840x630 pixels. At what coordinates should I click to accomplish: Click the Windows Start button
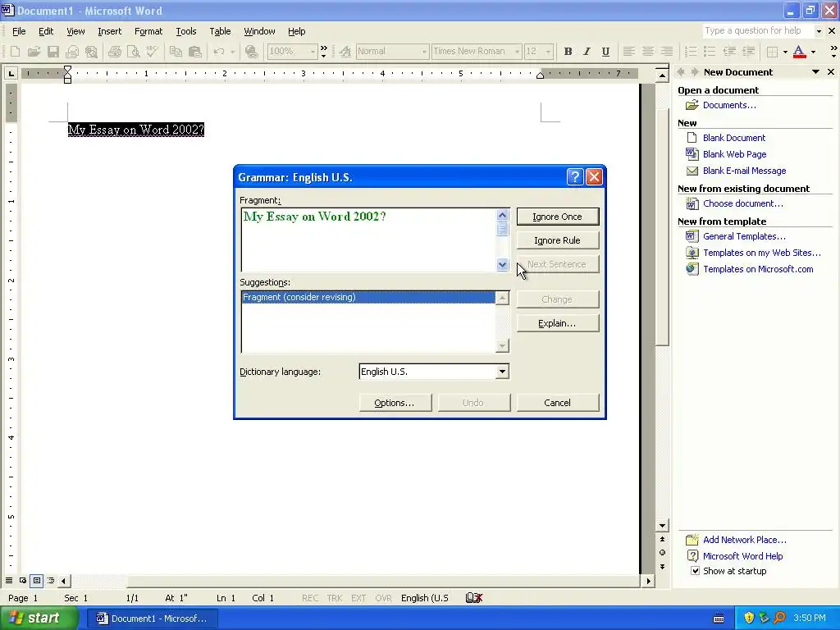click(39, 619)
